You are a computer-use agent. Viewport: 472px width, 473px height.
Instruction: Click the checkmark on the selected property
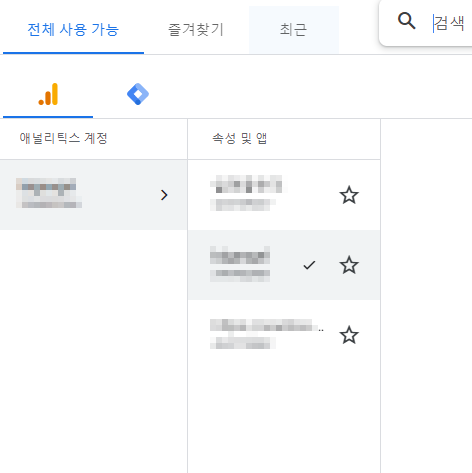pos(309,265)
